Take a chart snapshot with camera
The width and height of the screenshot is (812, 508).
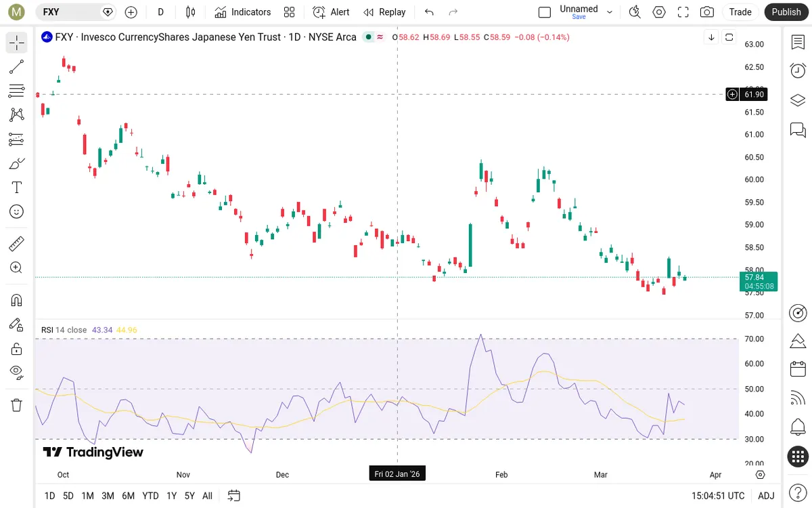[707, 12]
